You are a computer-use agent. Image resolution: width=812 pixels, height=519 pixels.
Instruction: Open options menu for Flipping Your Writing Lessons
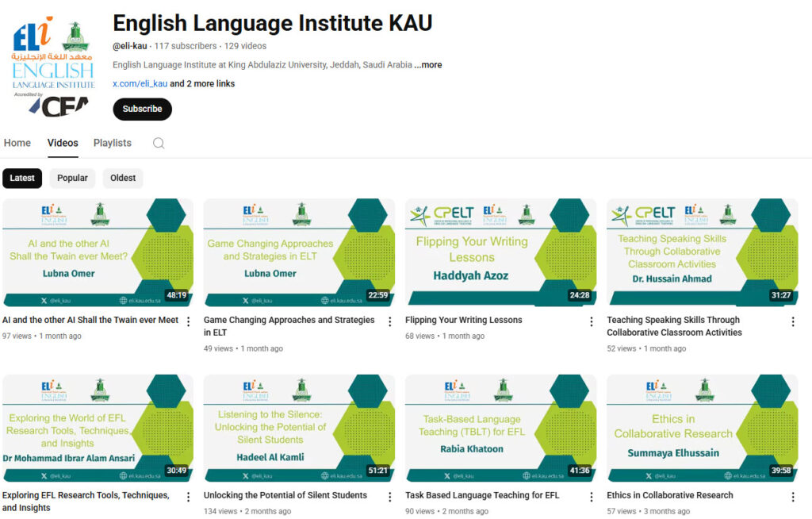592,321
